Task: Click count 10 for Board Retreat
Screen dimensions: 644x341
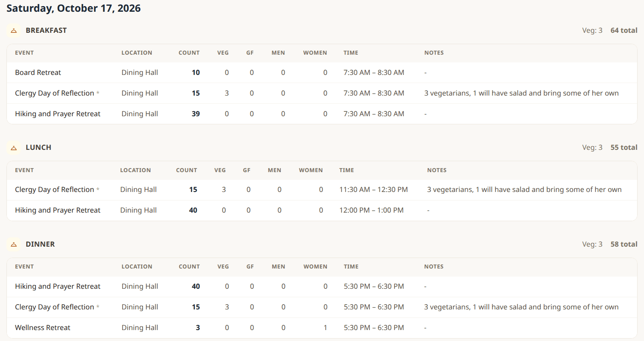Action: [x=196, y=72]
